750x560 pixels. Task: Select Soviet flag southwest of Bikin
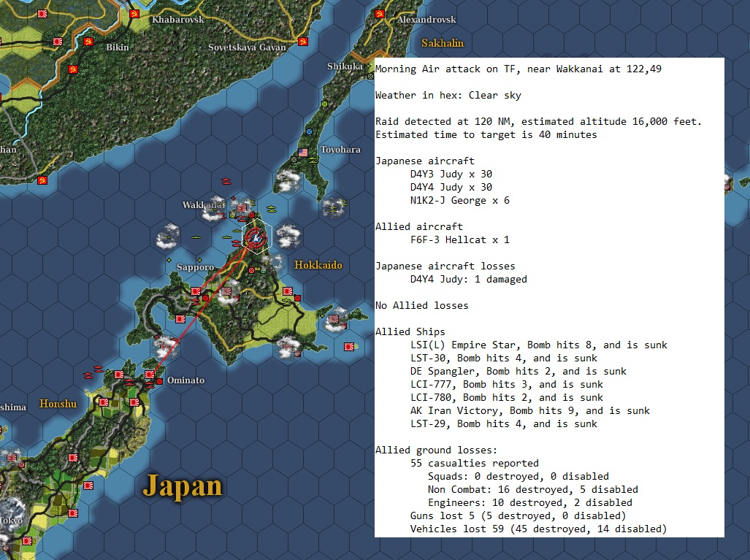tap(73, 69)
